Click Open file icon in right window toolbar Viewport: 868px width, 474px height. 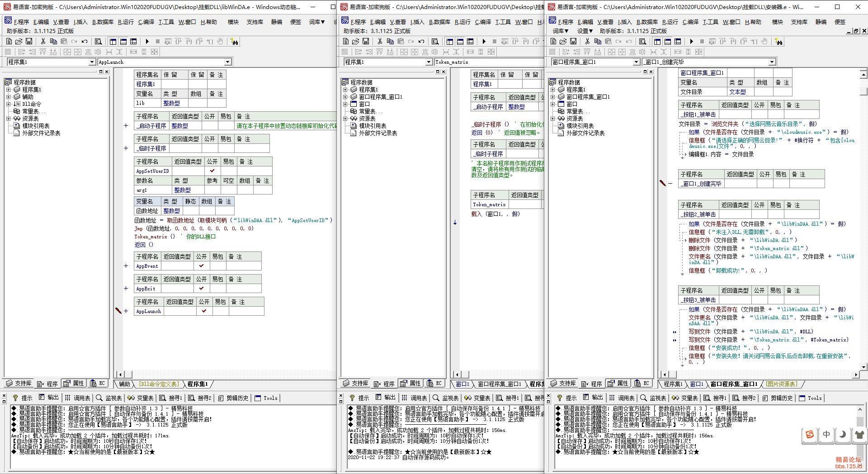(563, 42)
